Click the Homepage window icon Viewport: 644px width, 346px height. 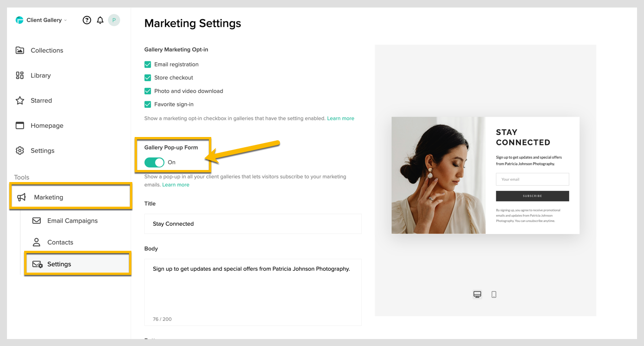pyautogui.click(x=20, y=125)
